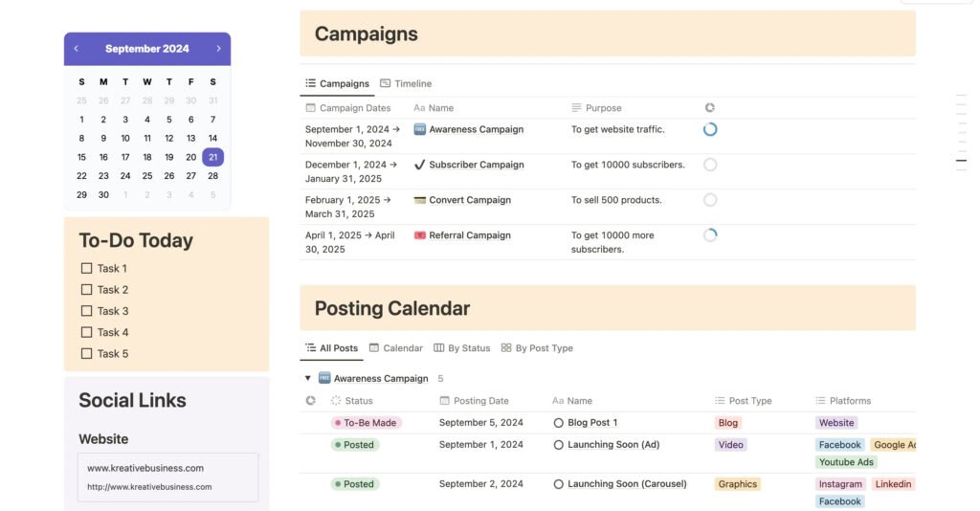Check the Task 1 checkbox

86,268
